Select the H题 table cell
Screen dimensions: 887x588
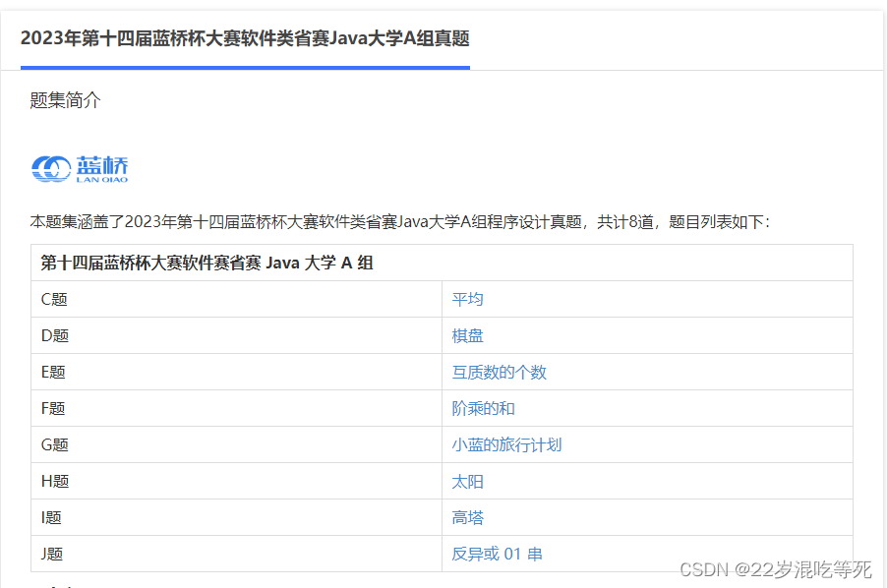click(236, 481)
